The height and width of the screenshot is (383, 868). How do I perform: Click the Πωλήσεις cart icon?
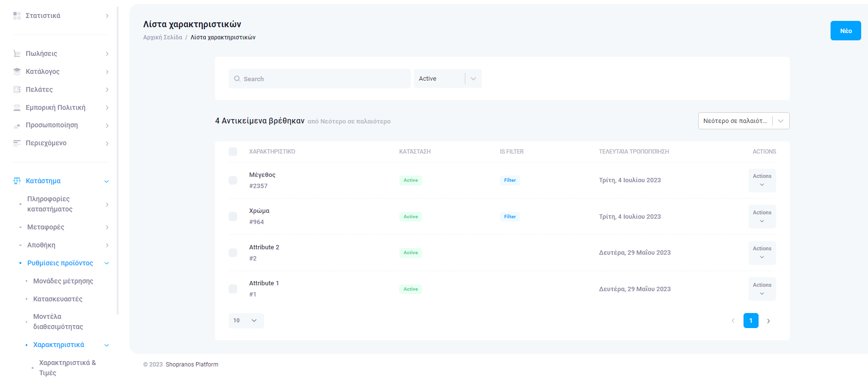coord(17,53)
